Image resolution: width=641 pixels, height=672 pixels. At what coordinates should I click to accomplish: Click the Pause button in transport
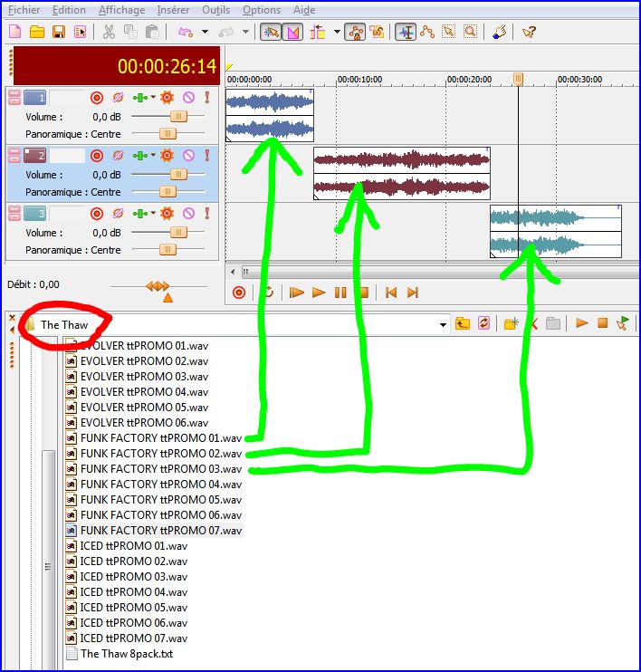340,293
